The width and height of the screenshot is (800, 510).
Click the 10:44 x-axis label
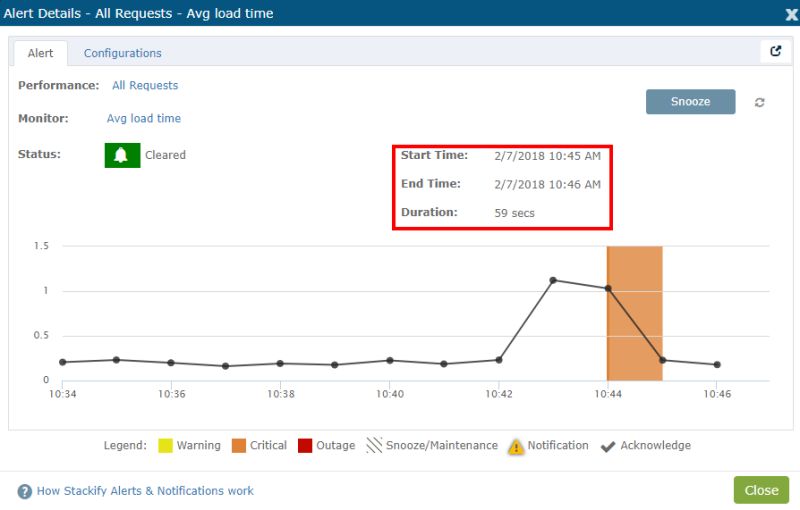pos(608,394)
